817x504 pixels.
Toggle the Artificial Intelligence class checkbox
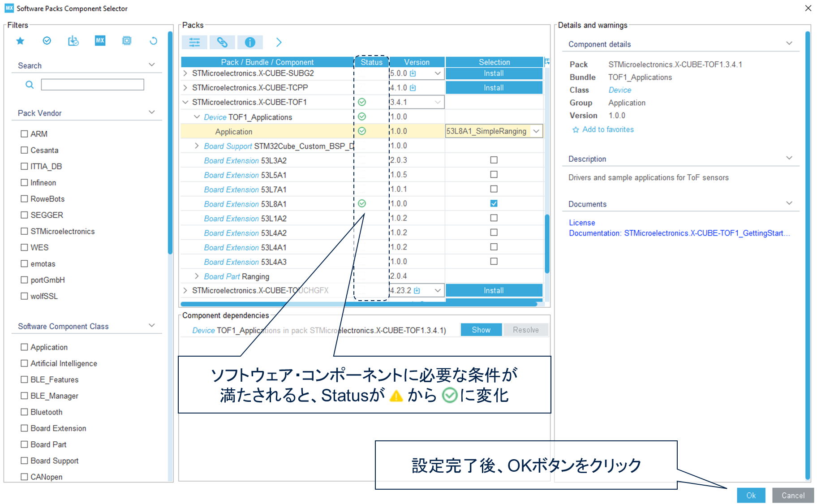24,363
